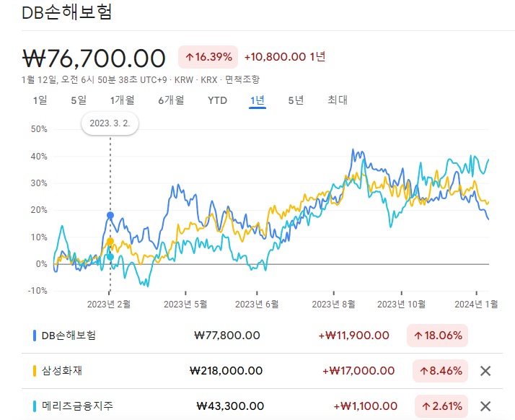
Task: Click the yellow data point on the chart
Action: point(110,242)
